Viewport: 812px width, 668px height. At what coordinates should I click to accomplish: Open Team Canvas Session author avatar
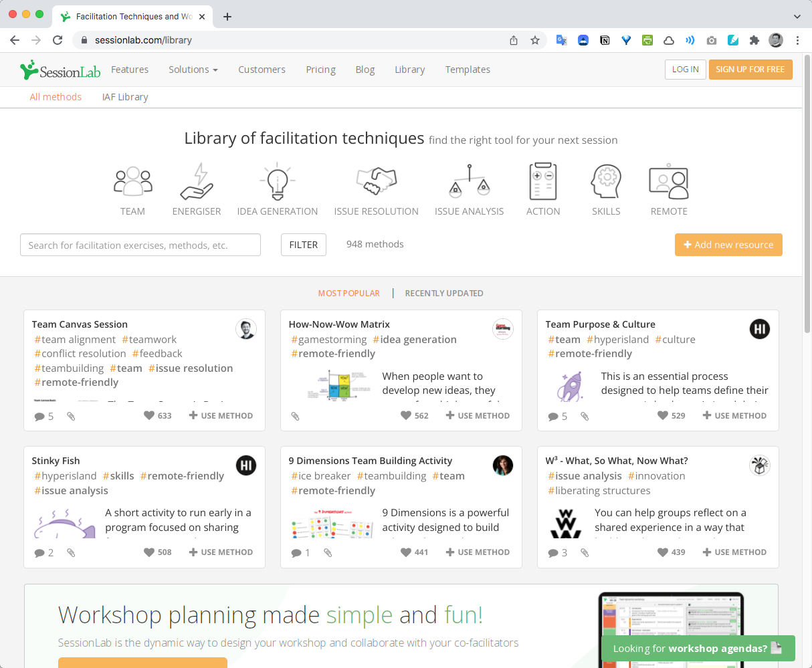pos(246,329)
